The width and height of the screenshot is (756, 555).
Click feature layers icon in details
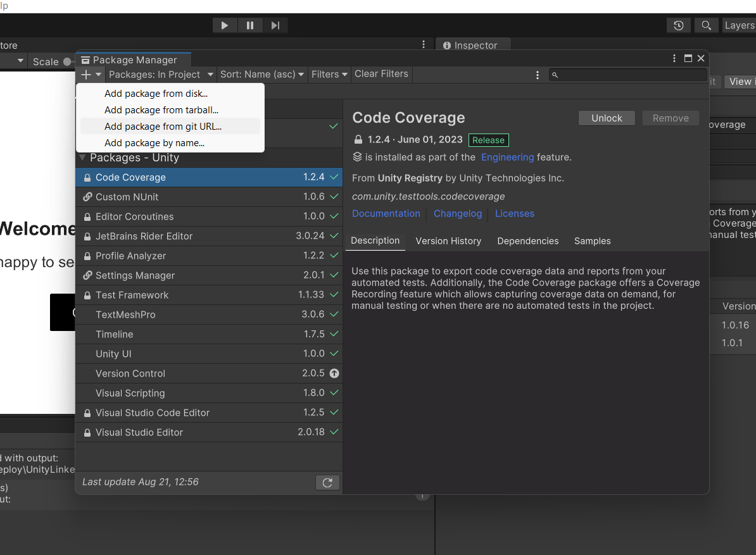[357, 156]
